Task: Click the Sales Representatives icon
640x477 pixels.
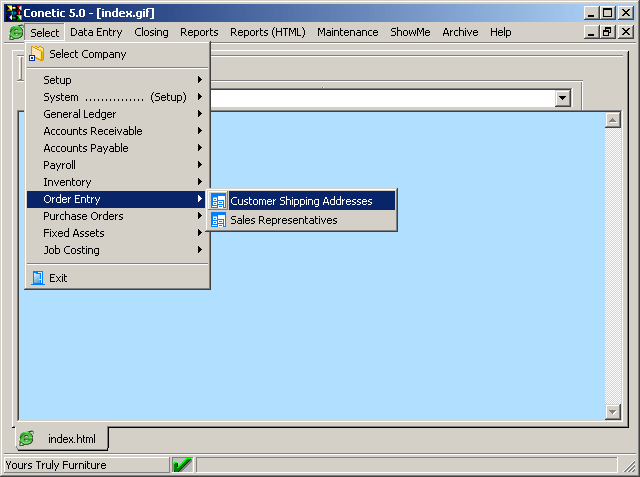Action: tap(218, 220)
